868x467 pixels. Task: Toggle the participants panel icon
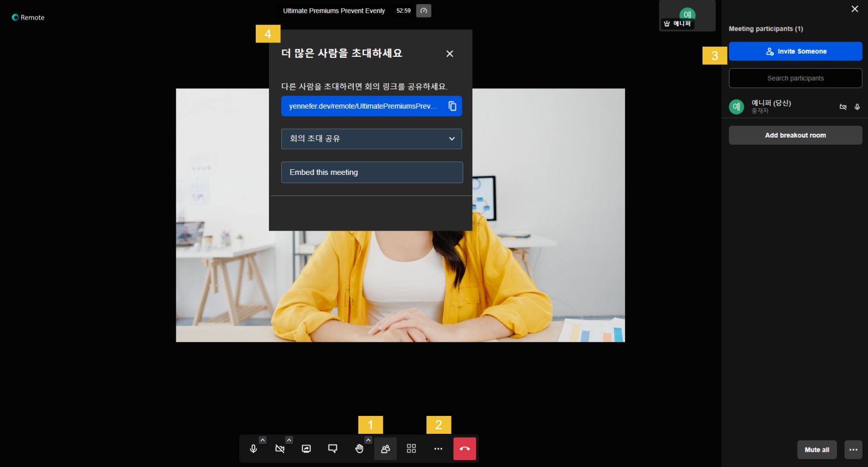[385, 449]
